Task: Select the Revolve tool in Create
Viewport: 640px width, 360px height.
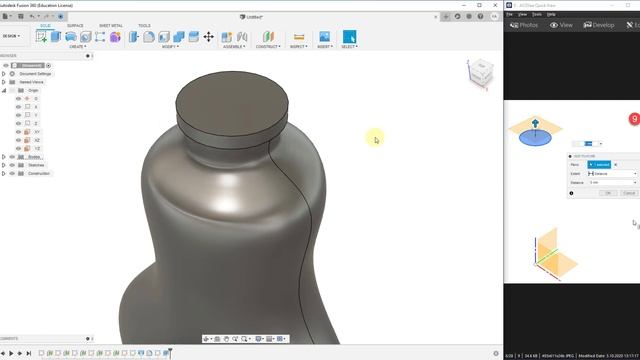Action: tap(71, 37)
